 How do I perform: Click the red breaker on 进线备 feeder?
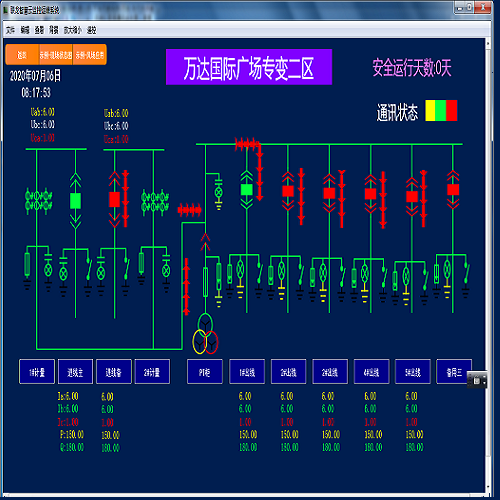click(115, 199)
